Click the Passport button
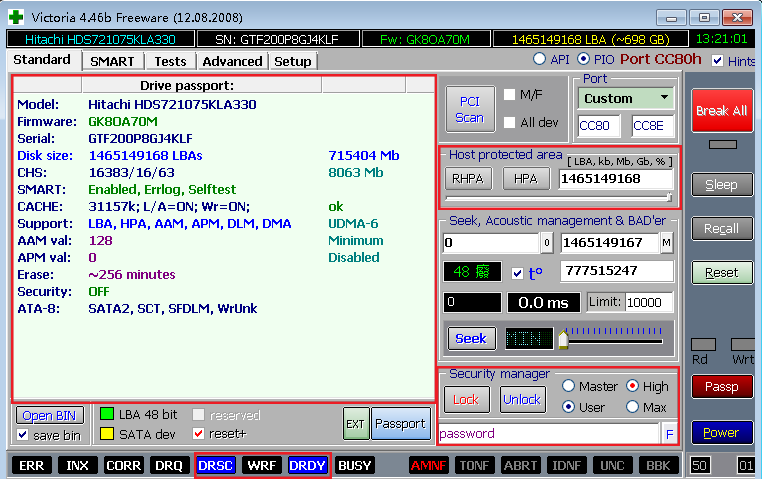Viewport: 762px width, 479px height. coord(400,424)
